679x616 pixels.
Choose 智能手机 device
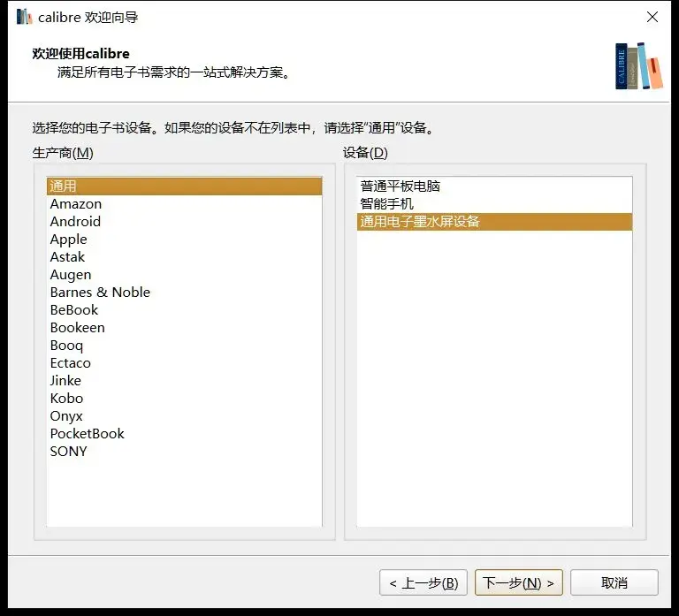coord(494,204)
